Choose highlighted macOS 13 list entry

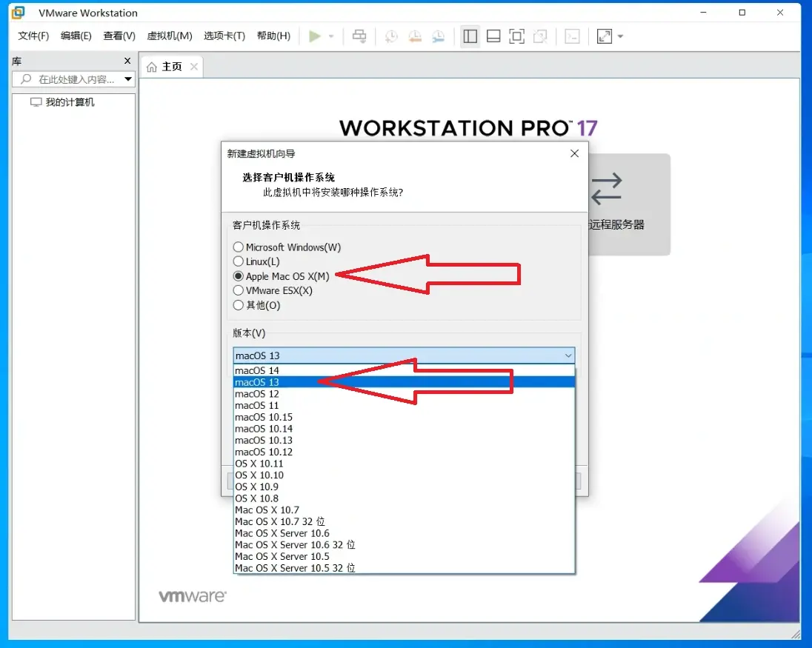coord(404,382)
